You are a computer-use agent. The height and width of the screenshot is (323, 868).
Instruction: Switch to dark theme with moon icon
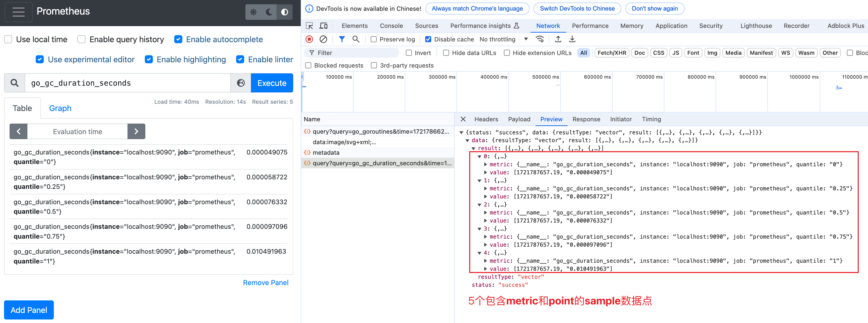coord(269,12)
